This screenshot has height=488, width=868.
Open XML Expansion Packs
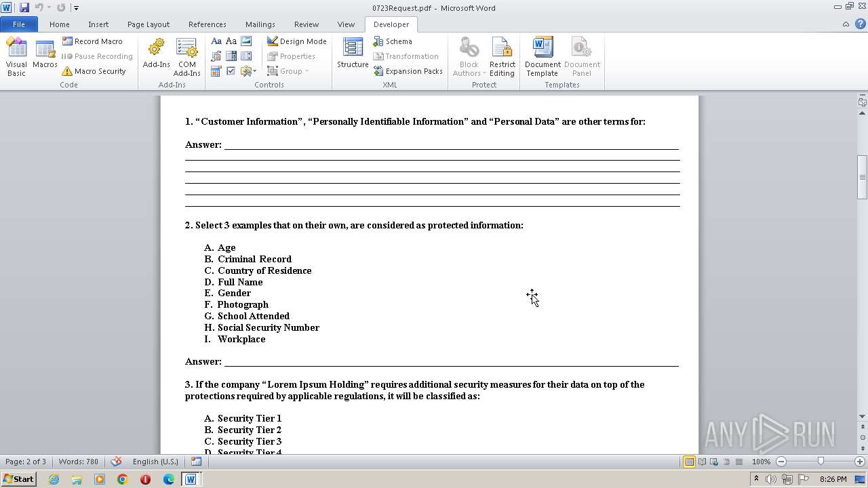408,71
